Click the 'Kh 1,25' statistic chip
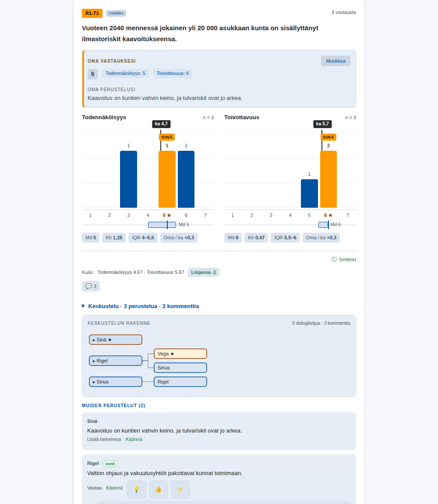 114,238
